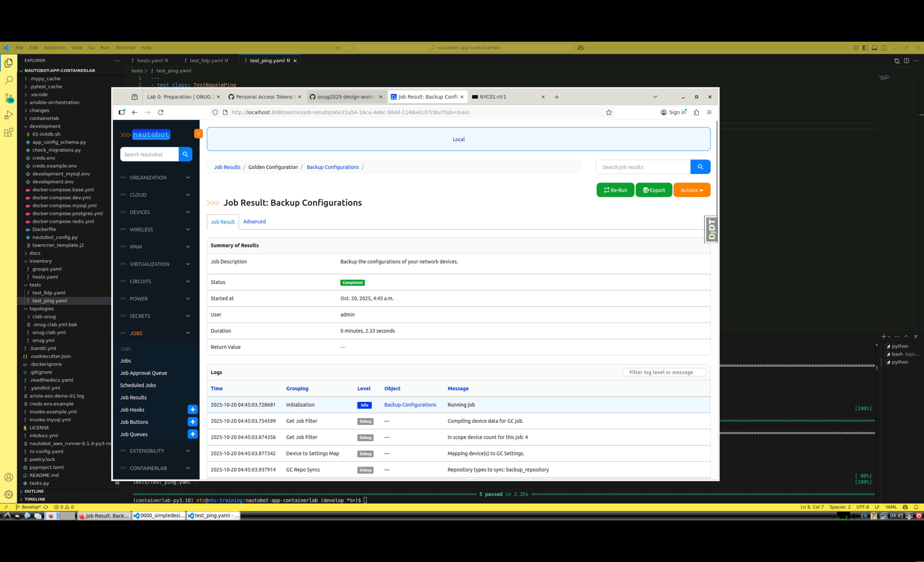Focus the Filter log level field
924x562 pixels.
(x=664, y=372)
